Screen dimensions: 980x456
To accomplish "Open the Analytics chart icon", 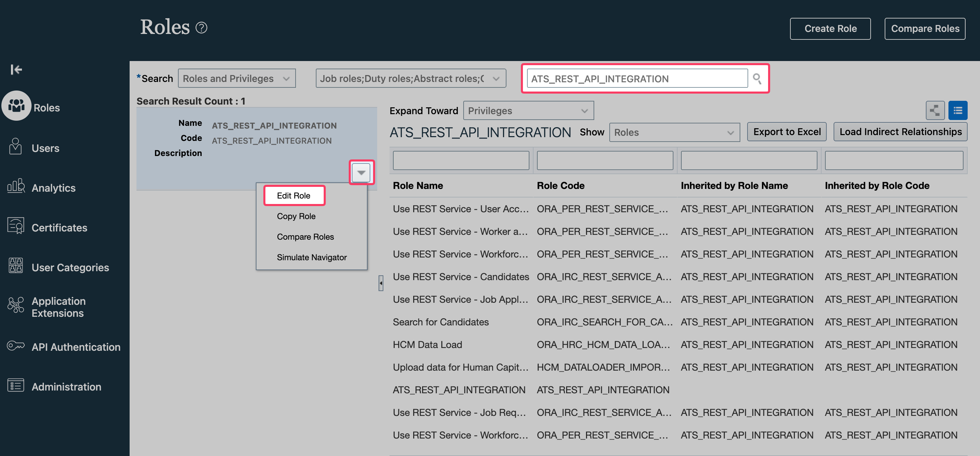I will click(x=16, y=186).
